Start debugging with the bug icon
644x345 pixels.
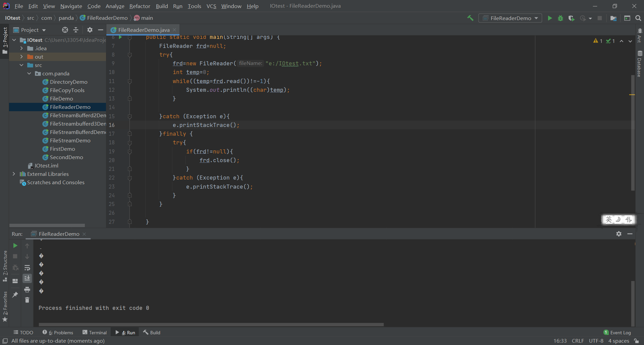tap(560, 18)
